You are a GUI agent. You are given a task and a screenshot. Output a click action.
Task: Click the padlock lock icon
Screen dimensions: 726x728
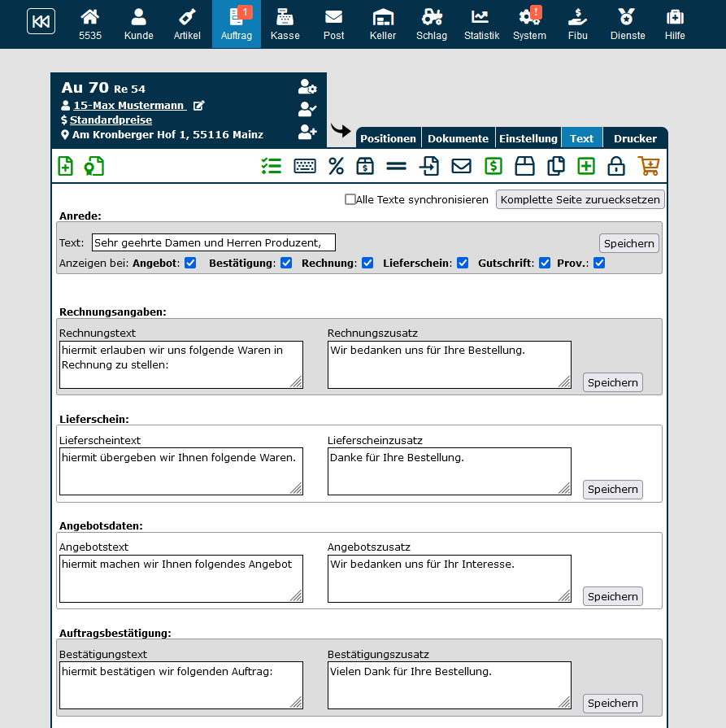tap(616, 167)
